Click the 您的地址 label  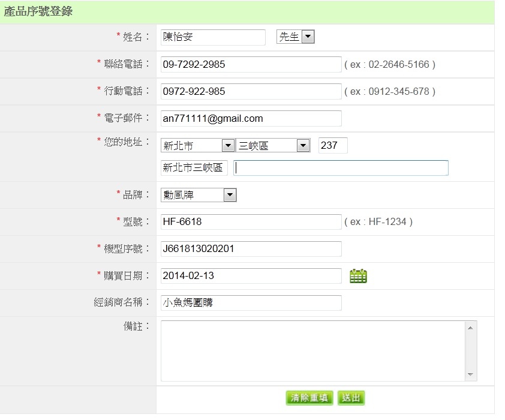tap(124, 142)
